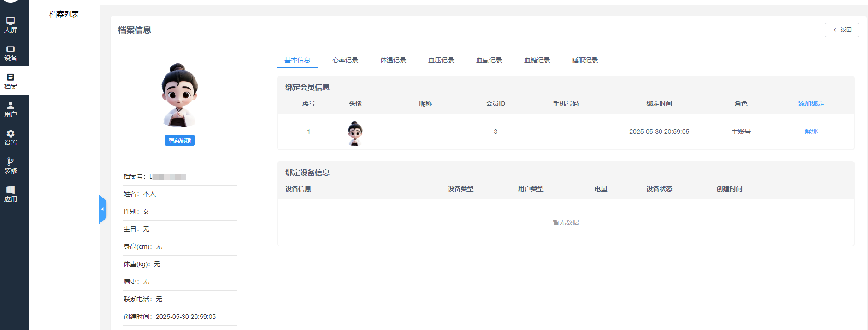Click the 设备类型 column header

click(461, 189)
